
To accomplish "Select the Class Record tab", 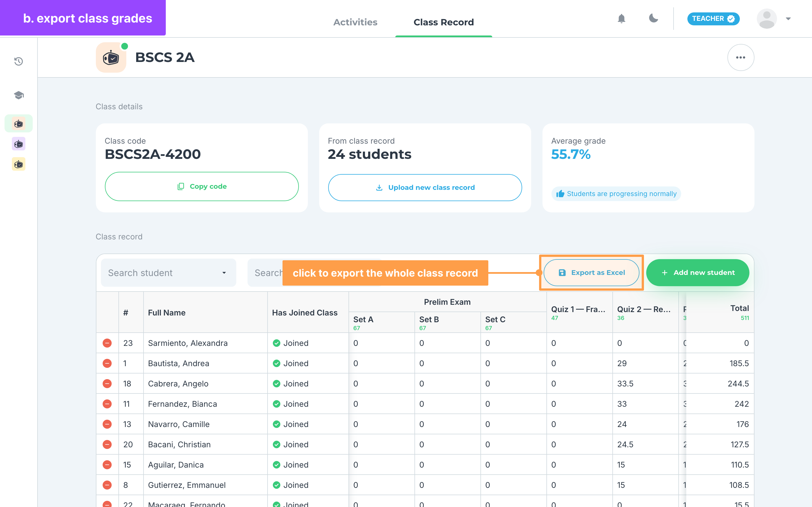I will click(443, 22).
